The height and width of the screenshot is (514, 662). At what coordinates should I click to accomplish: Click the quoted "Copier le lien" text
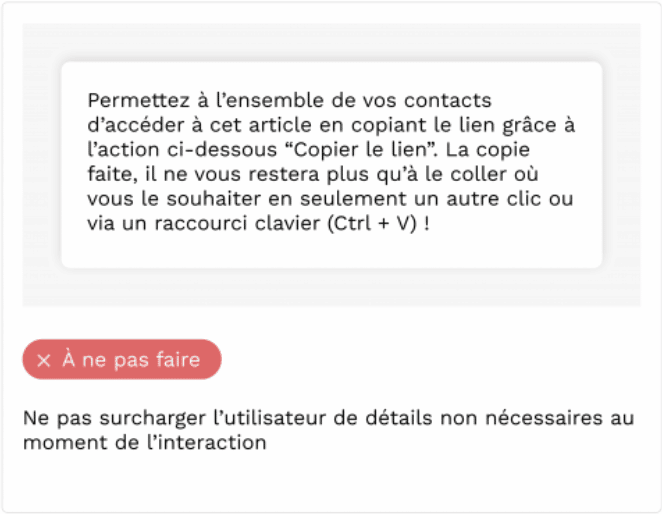point(362,150)
